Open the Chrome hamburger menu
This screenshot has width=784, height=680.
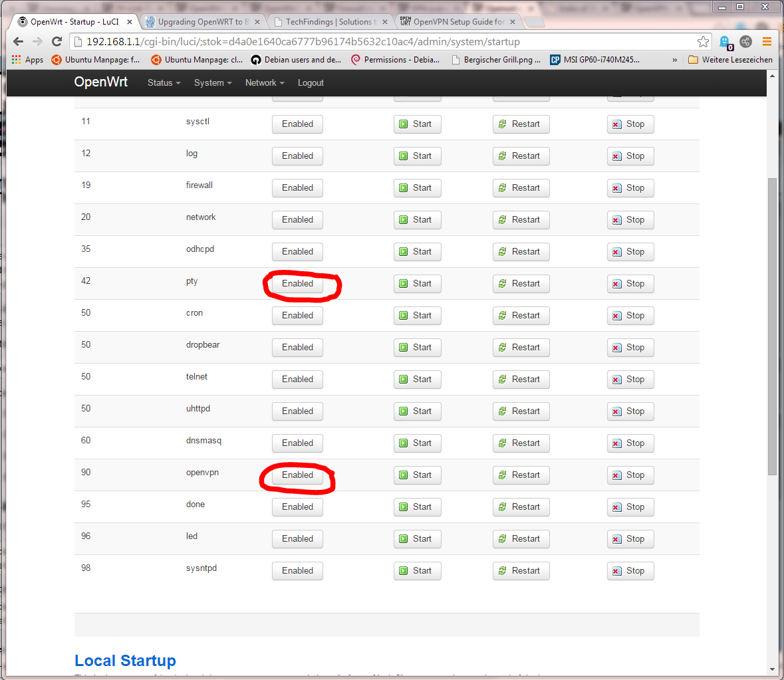(x=767, y=42)
